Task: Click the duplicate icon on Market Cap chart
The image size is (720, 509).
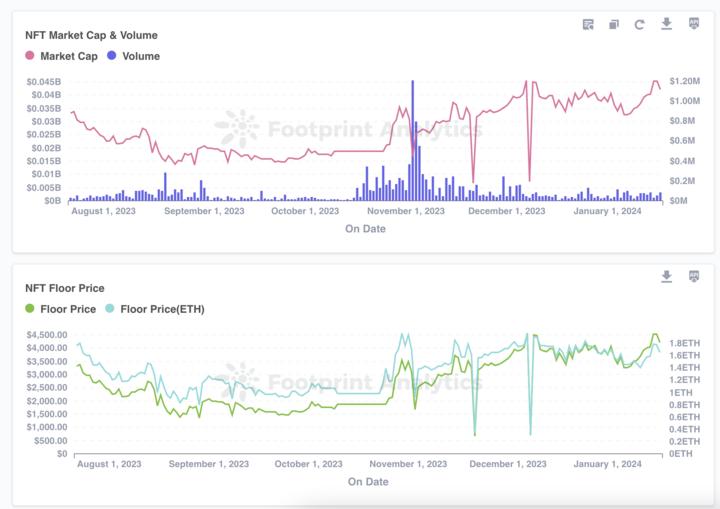Action: point(614,24)
